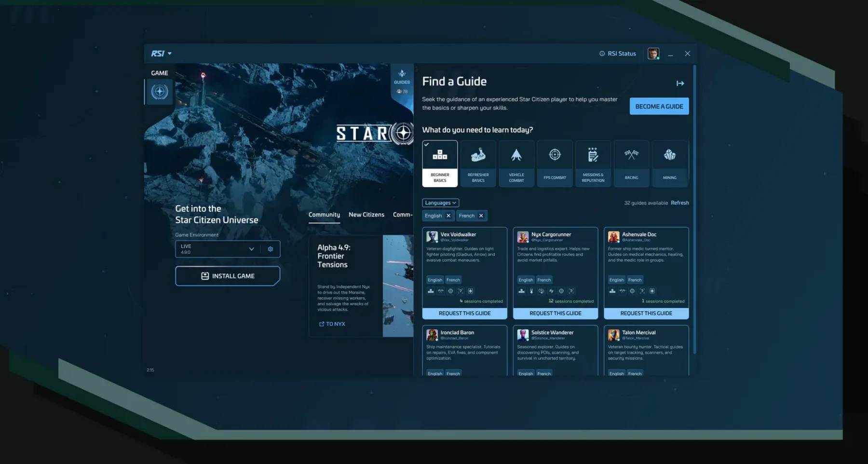Request Ashenvale Doc as guide
Viewport: 868px width, 464px height.
pyautogui.click(x=646, y=314)
